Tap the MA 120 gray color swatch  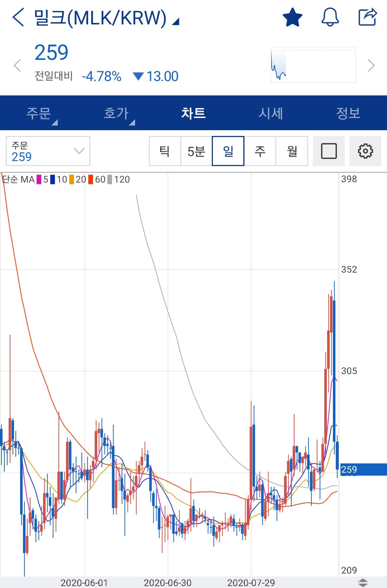(110, 179)
